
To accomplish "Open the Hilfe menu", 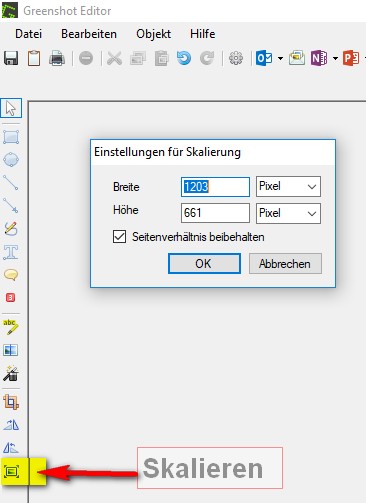I will 203,34.
